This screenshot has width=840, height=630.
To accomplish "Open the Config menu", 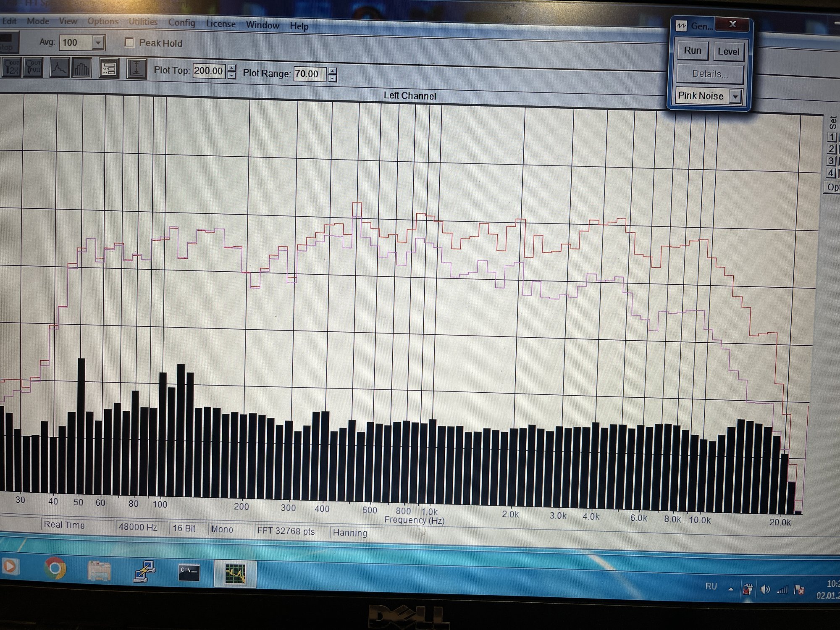I will pos(181,23).
